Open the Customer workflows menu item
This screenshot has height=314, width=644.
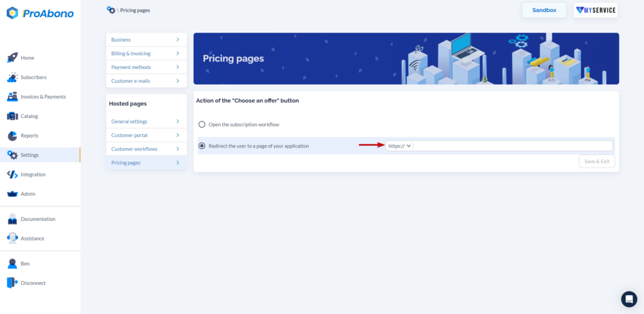[146, 149]
